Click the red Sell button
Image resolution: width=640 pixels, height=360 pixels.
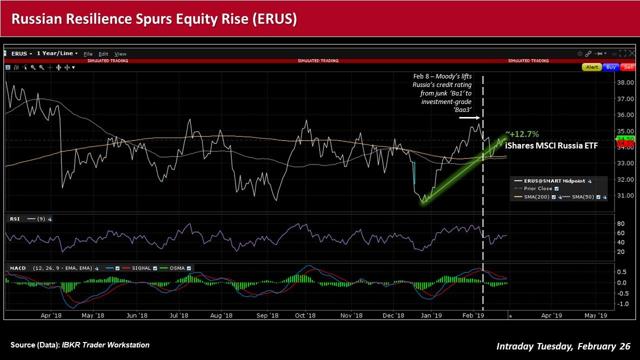pos(628,67)
